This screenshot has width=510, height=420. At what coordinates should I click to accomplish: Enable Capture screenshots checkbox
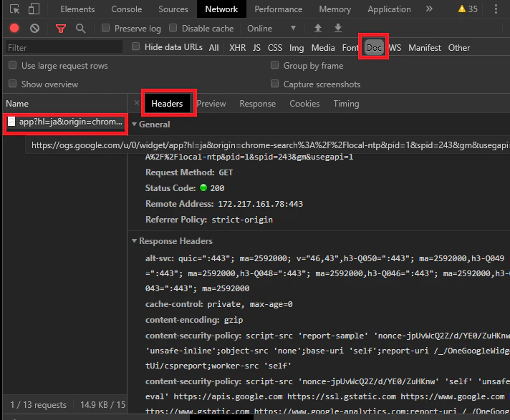pyautogui.click(x=274, y=84)
